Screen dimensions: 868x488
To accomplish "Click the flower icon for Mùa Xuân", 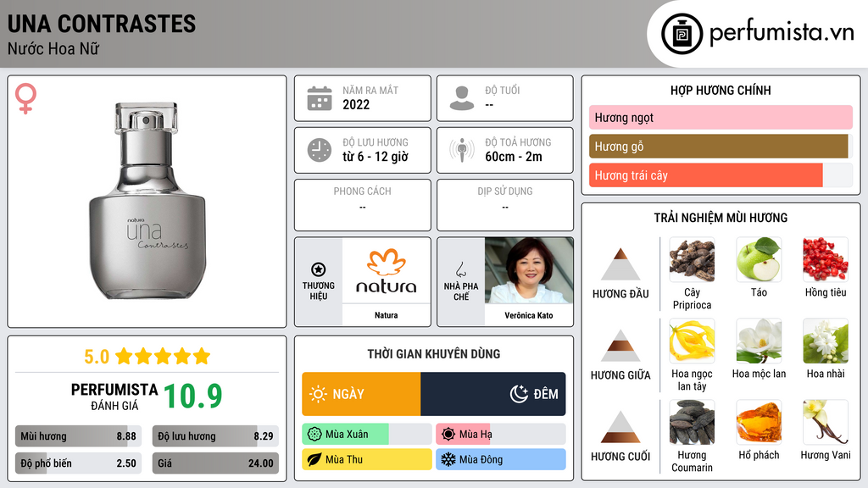I will click(x=314, y=435).
